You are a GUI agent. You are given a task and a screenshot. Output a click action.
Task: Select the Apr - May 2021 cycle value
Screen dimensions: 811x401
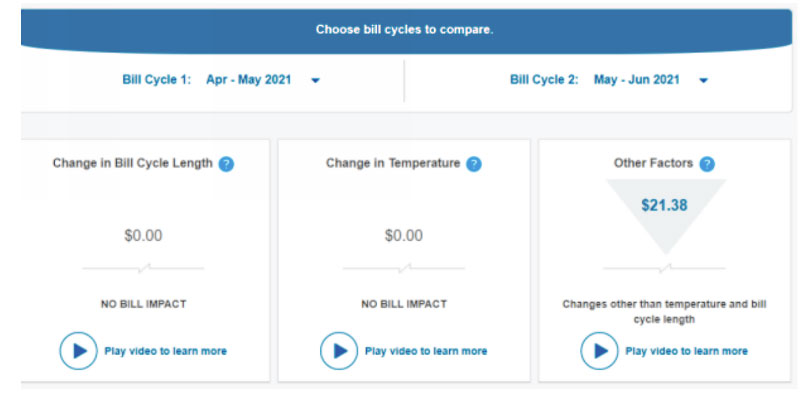(x=248, y=80)
